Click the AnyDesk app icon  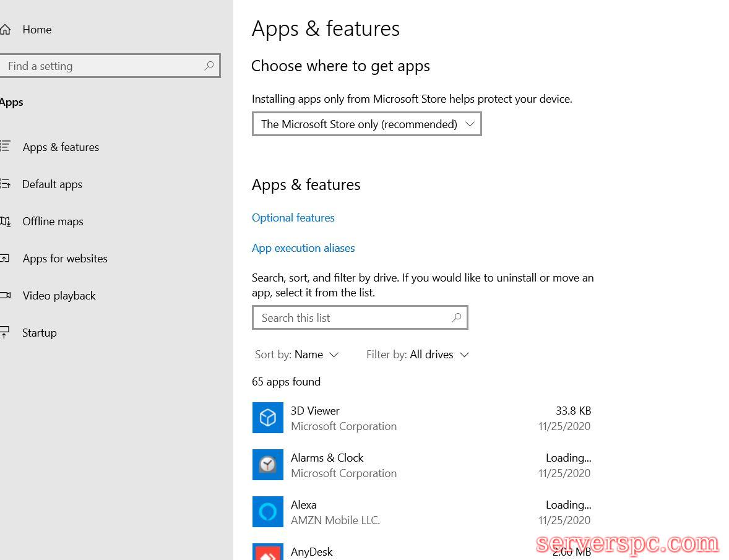[267, 552]
